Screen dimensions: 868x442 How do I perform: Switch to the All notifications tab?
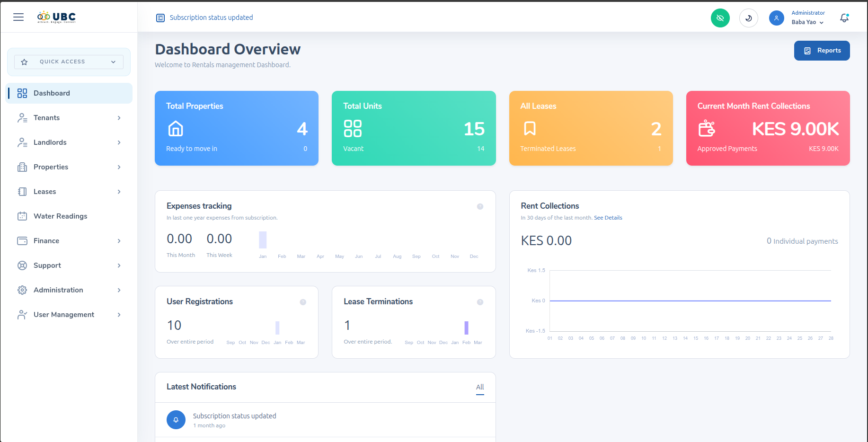(479, 387)
